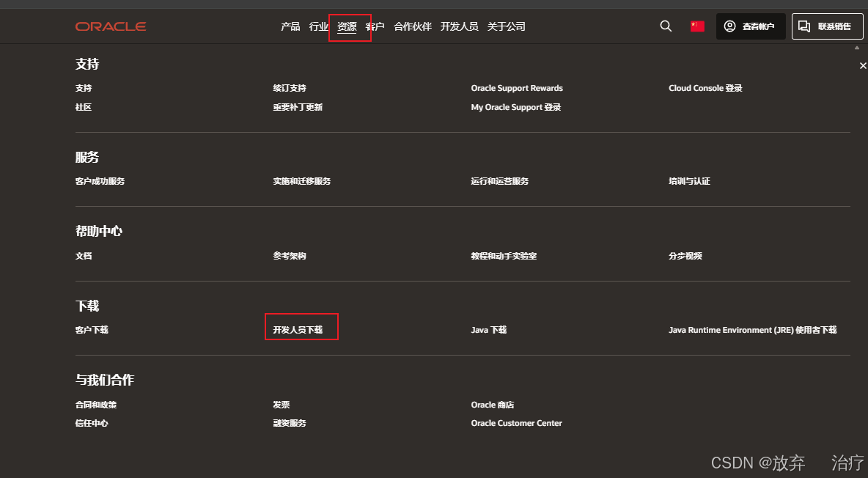Screen dimensions: 868x478
Task: Click the China flag language selector
Action: tap(696, 26)
